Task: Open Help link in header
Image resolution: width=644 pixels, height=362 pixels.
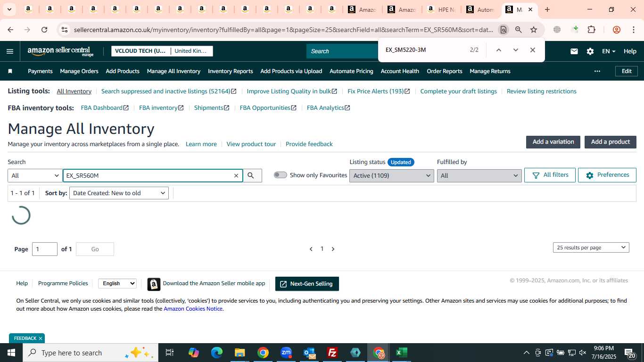Action: 630,51
